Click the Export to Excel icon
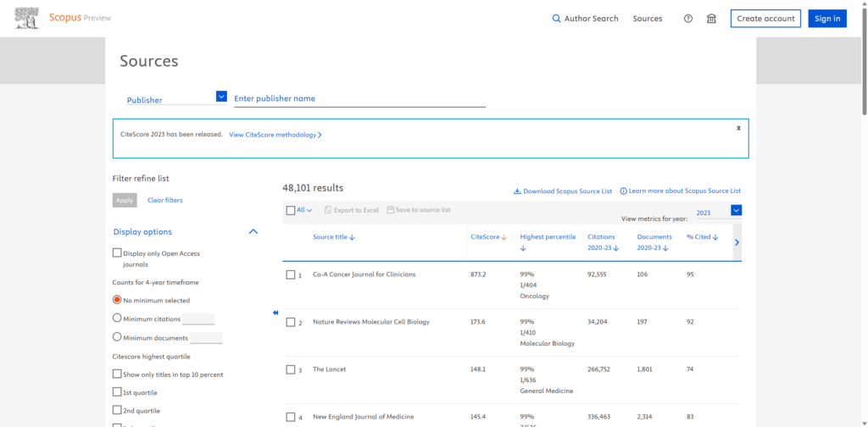Viewport: 868px width, 427px height. pos(328,210)
